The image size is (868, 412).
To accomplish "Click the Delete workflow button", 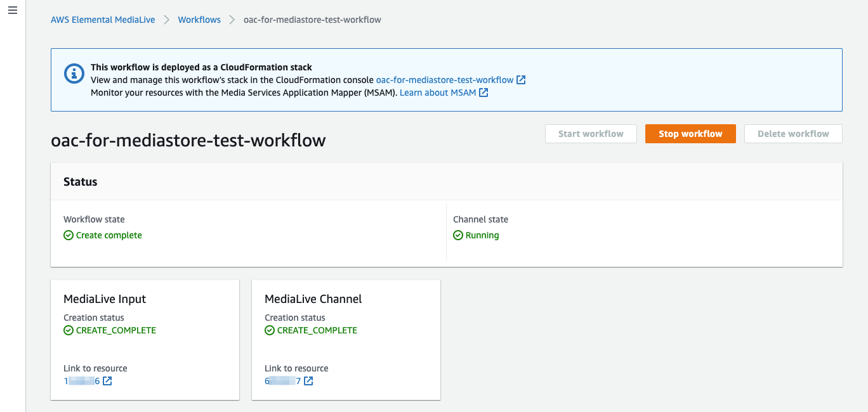I will pyautogui.click(x=793, y=134).
